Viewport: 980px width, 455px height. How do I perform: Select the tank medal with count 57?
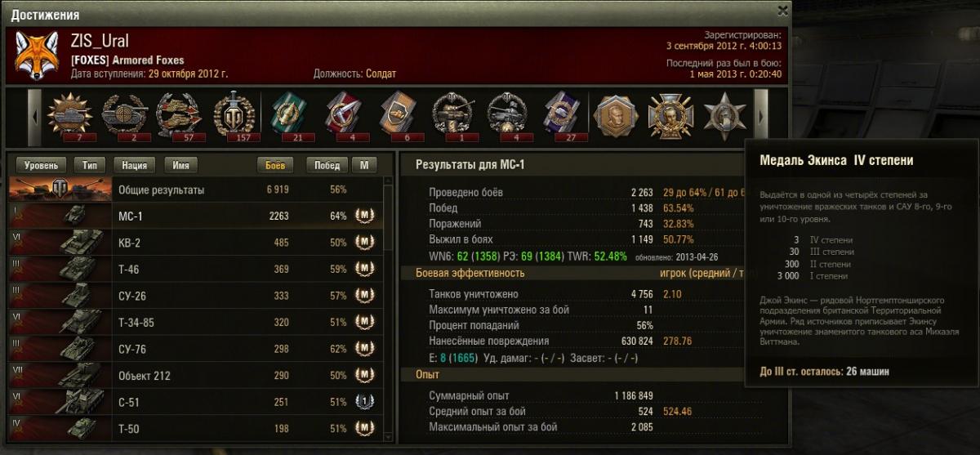(x=178, y=115)
